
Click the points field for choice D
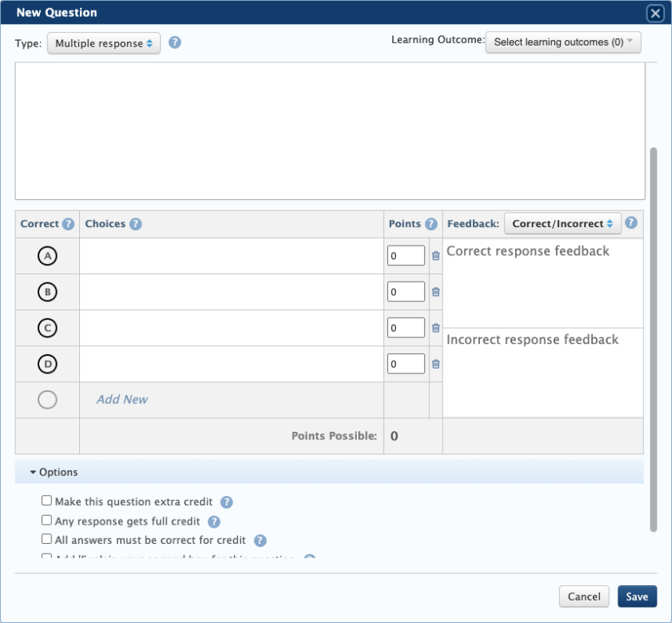point(406,364)
